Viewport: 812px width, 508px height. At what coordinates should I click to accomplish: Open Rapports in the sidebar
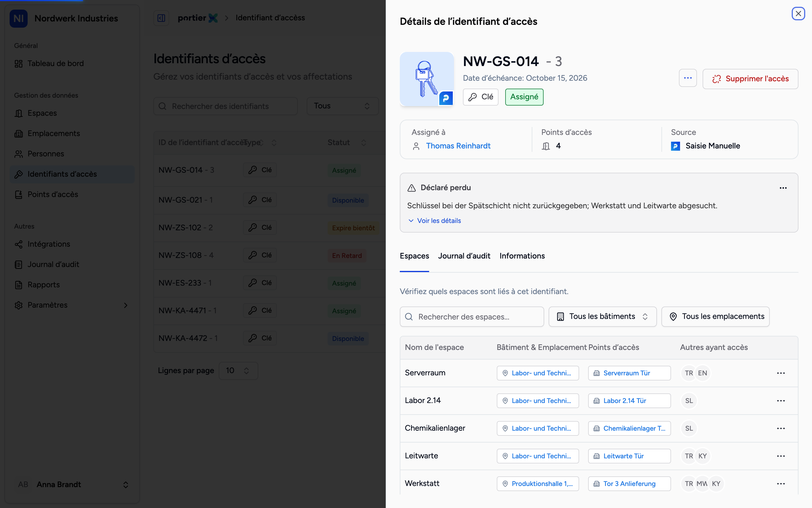click(x=72, y=284)
